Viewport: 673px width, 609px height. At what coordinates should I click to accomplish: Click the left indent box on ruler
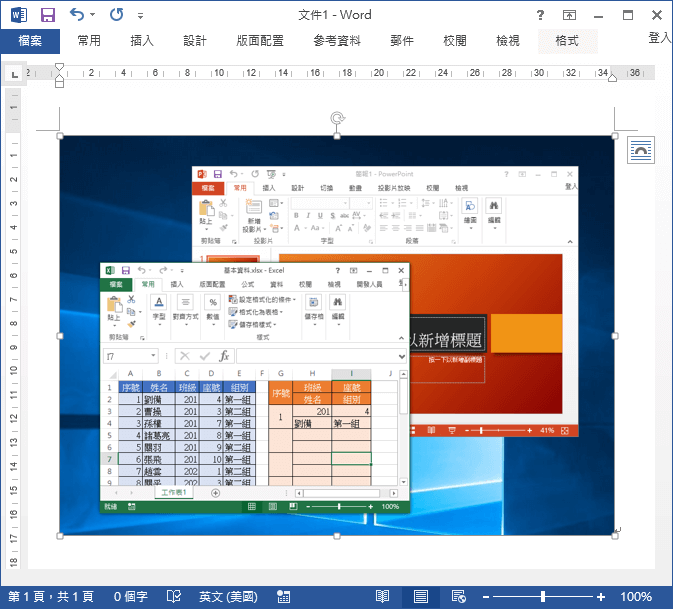(x=60, y=84)
